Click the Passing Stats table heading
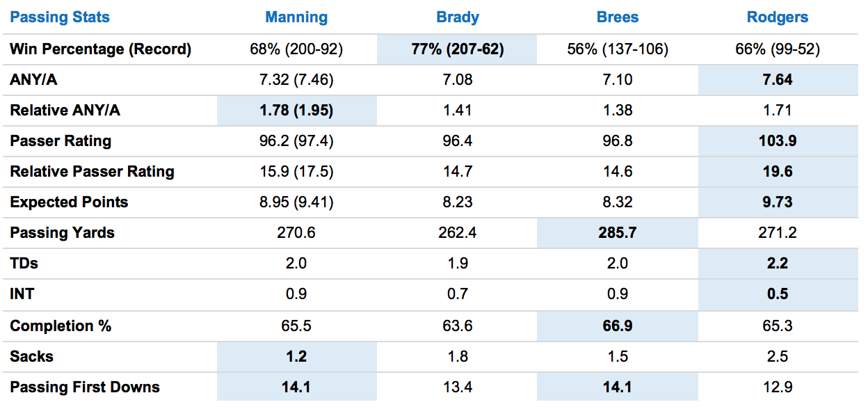The height and width of the screenshot is (409, 868). coord(60,17)
